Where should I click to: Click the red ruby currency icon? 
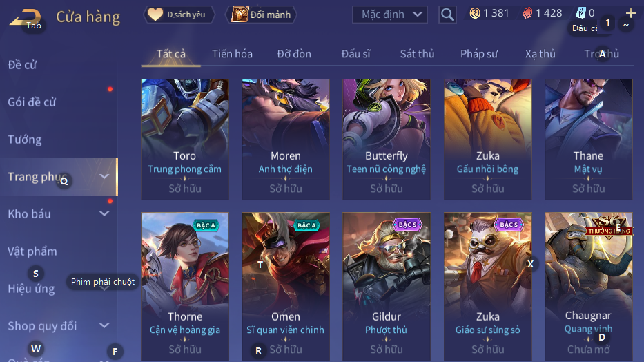click(527, 13)
